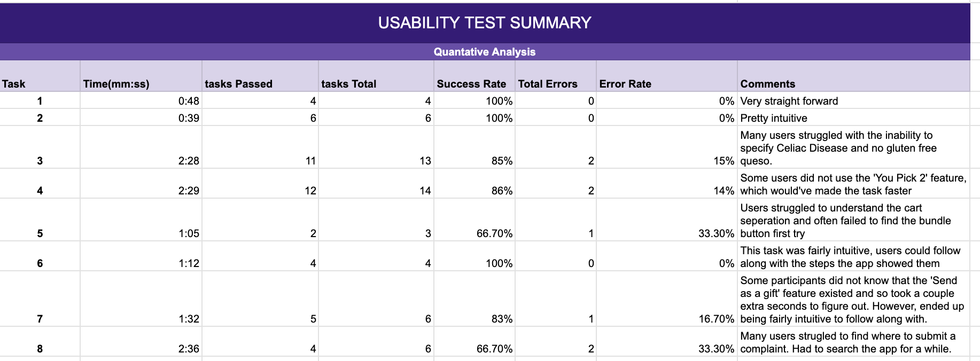Viewport: 980px width, 361px height.
Task: Click the tasks Total column header
Action: [x=376, y=76]
